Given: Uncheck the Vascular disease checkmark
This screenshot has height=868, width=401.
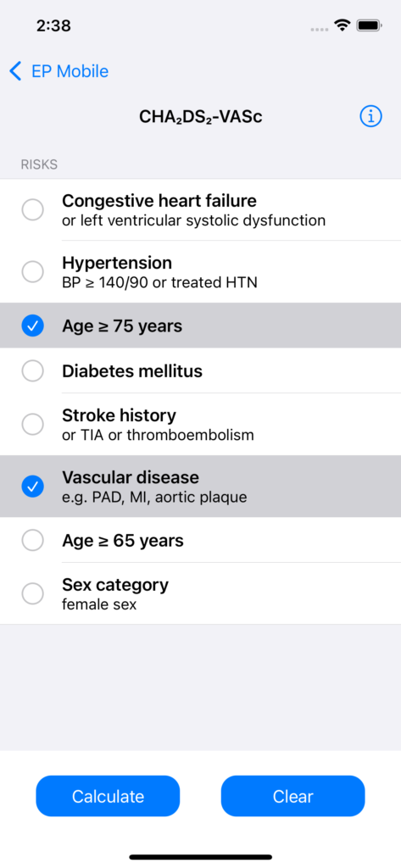Looking at the screenshot, I should [x=33, y=487].
